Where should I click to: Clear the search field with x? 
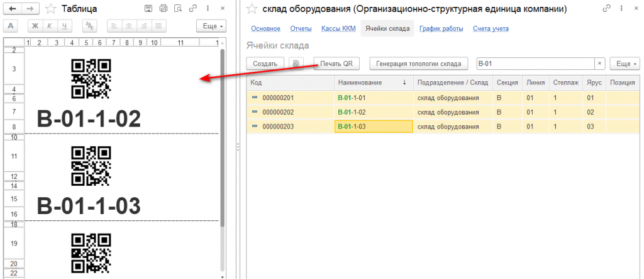[x=599, y=64]
